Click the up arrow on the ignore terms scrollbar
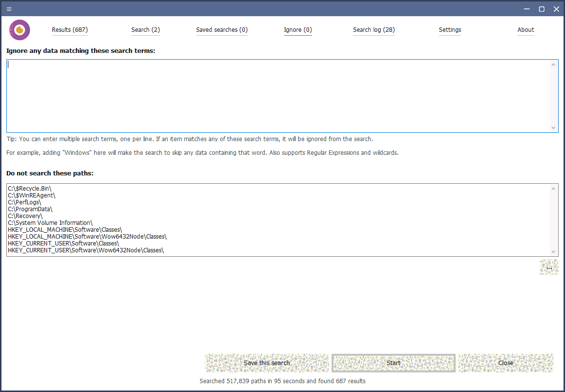The width and height of the screenshot is (565, 392). pos(554,64)
